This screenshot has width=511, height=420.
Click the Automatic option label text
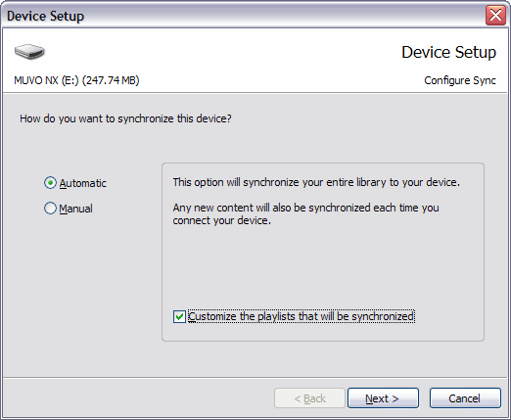coord(83,183)
